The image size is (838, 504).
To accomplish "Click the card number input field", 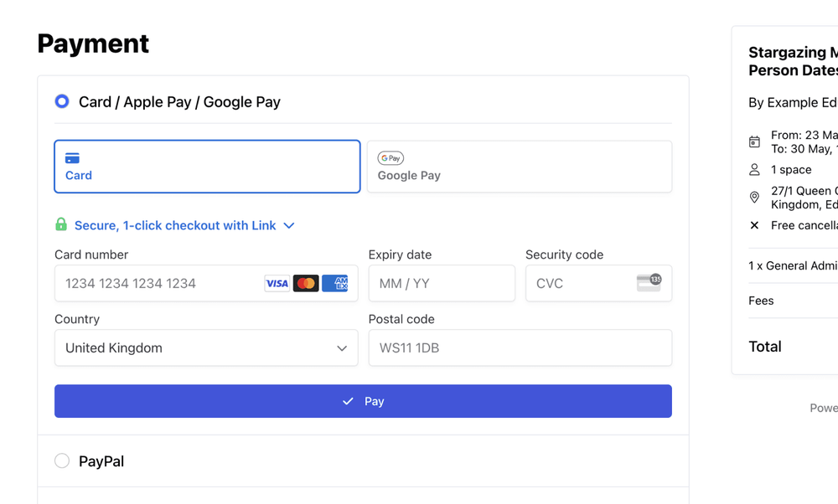I will (151, 283).
